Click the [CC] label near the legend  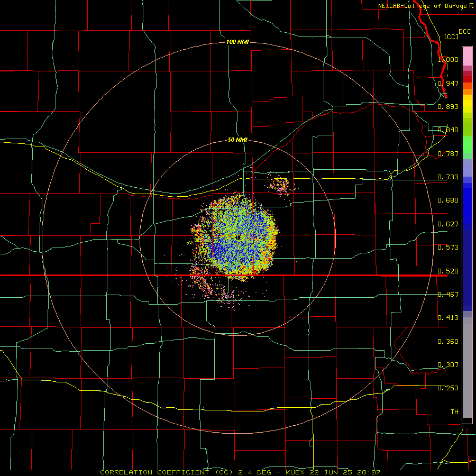point(451,36)
